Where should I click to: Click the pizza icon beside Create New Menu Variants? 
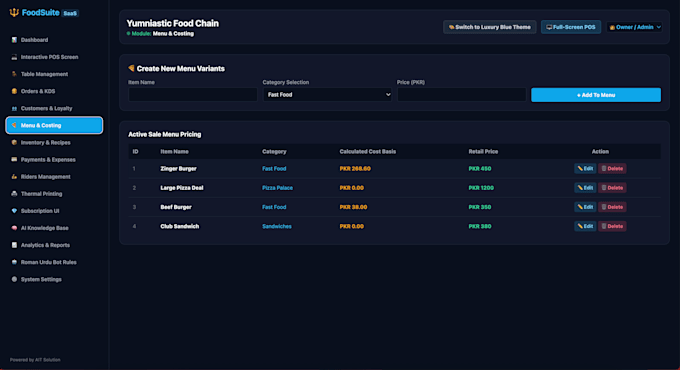point(131,68)
